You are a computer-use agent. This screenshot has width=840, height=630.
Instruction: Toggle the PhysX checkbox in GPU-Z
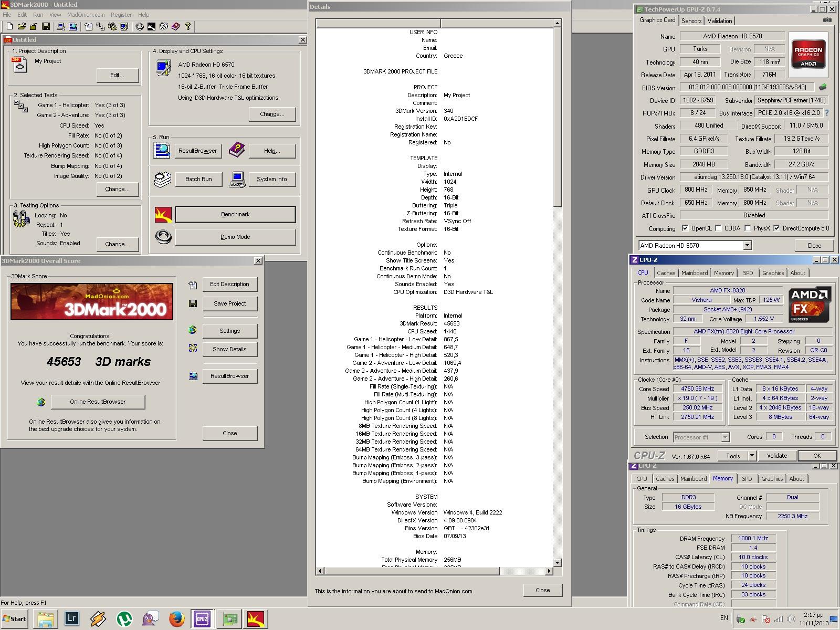pyautogui.click(x=748, y=228)
